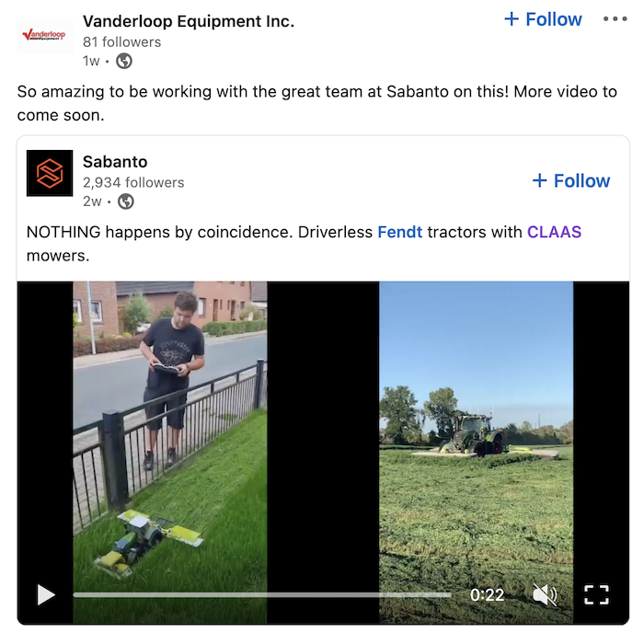644x644 pixels.
Task: Open the Fendt mention link
Action: 399,232
